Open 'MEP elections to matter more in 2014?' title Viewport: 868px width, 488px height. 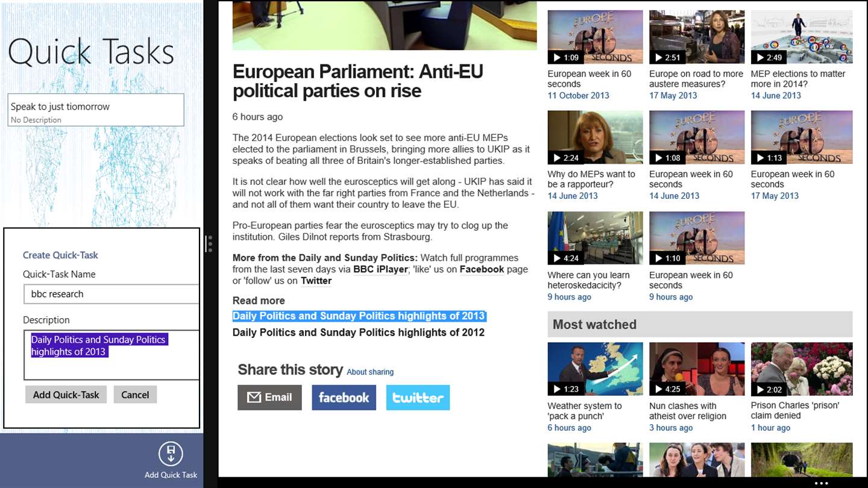point(798,79)
